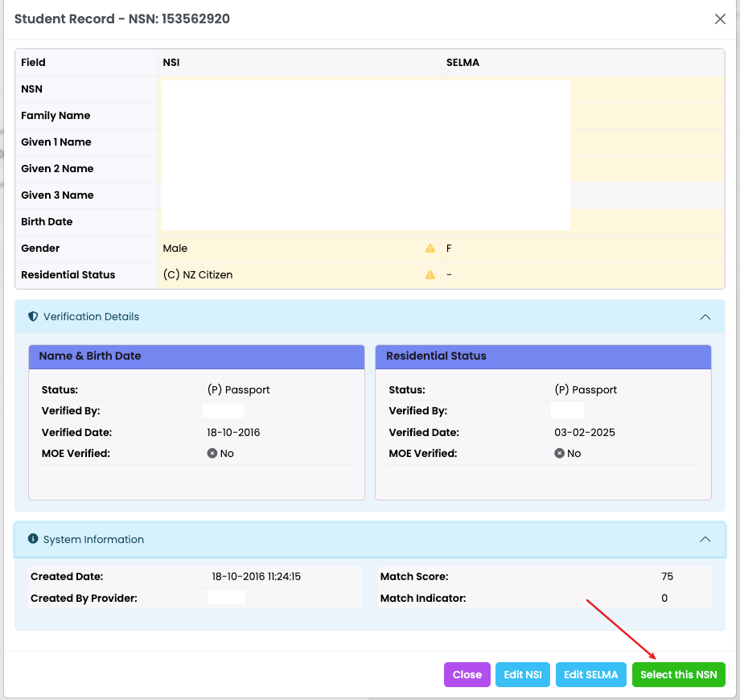Collapse the Verification Details section chevron
Image resolution: width=740 pixels, height=700 pixels.
point(705,317)
